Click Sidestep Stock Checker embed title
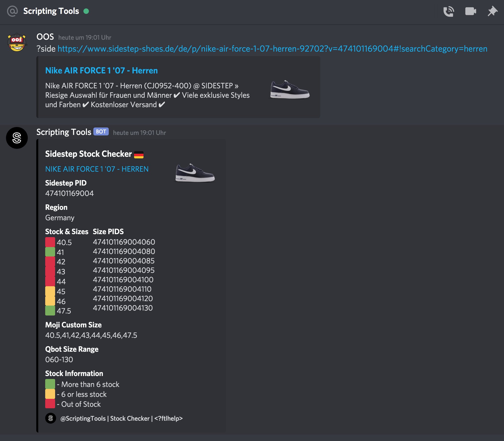The height and width of the screenshot is (441, 504). (88, 154)
